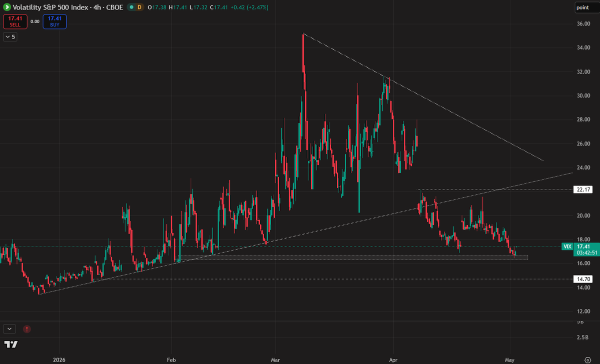The width and height of the screenshot is (600, 364).
Task: Click the 0.00 spread value
Action: [x=35, y=21]
